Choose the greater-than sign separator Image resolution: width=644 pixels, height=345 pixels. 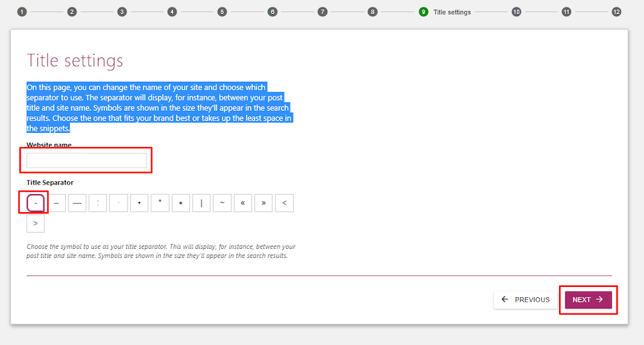pyautogui.click(x=35, y=224)
